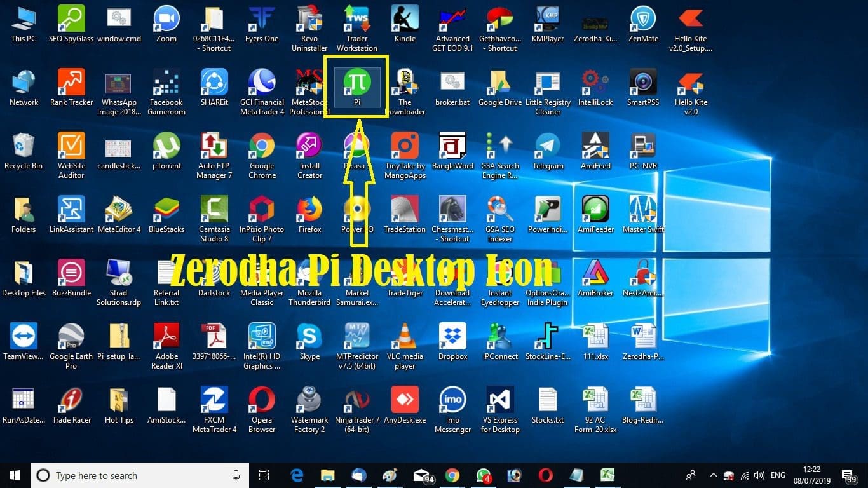Open the Adobe Reader XI shortcut
This screenshot has width=868, height=488.
coord(166,346)
